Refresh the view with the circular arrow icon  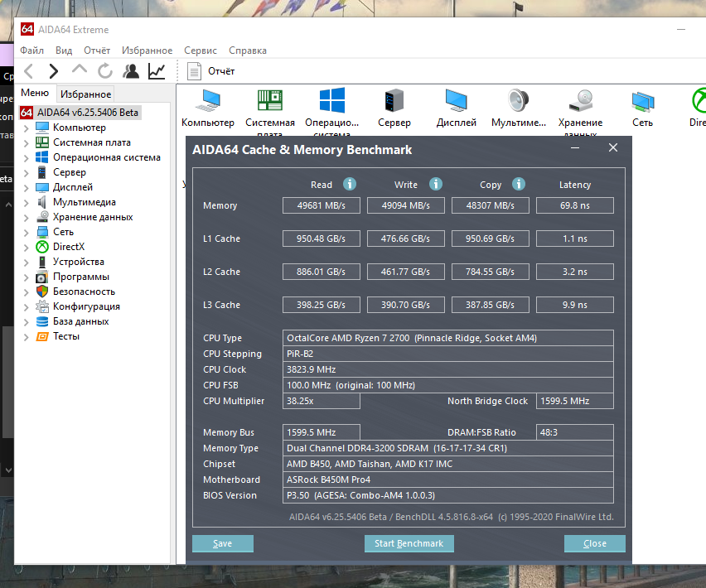105,71
